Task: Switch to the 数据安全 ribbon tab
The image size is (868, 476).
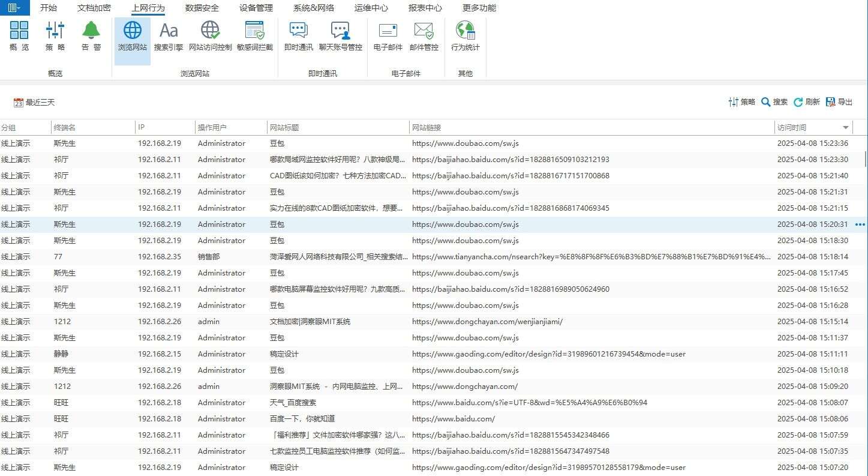Action: pos(202,8)
